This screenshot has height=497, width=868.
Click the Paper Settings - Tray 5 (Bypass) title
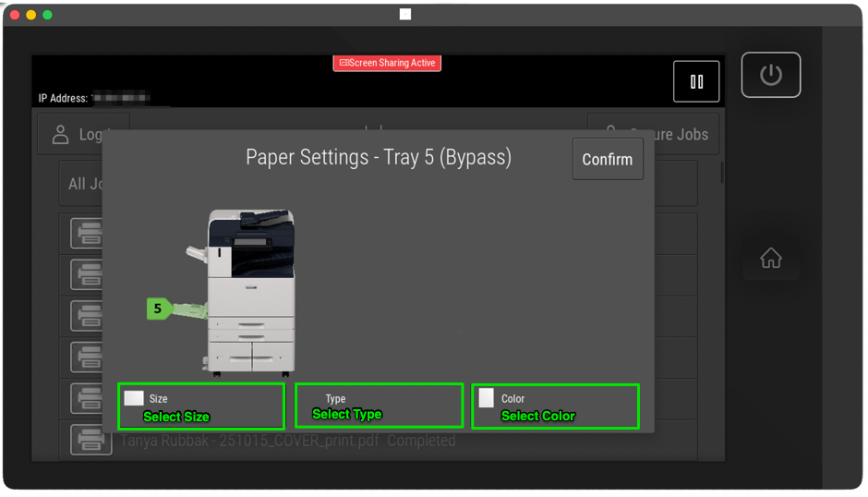pyautogui.click(x=379, y=157)
